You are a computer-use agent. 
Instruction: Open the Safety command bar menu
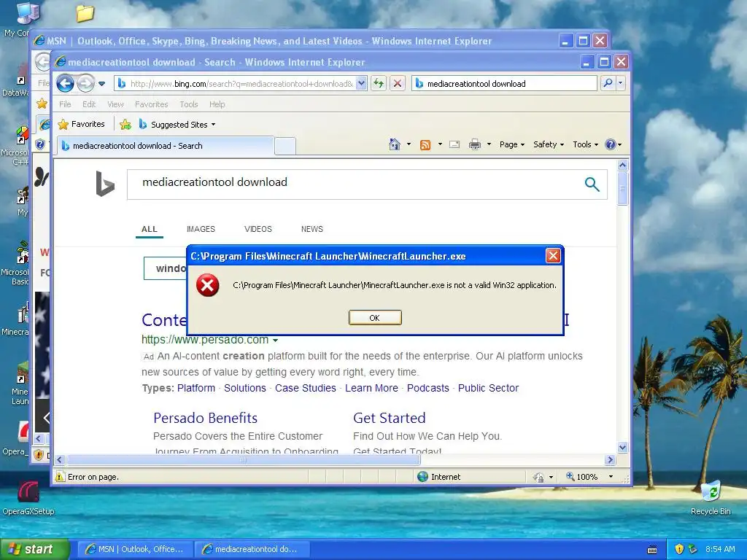[x=549, y=144]
